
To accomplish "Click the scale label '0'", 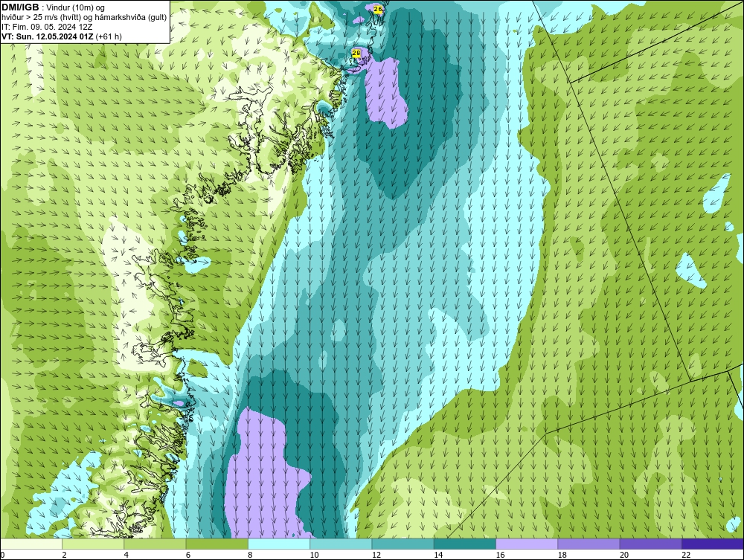I will click(2, 556).
